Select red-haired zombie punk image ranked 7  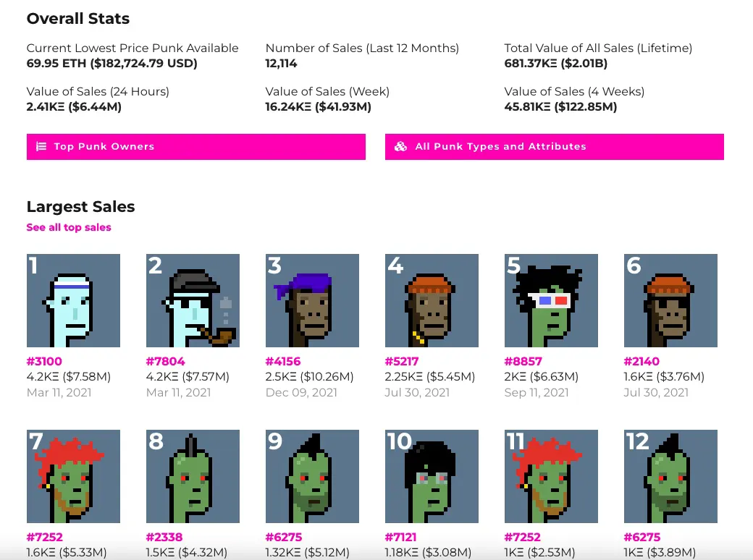point(73,476)
